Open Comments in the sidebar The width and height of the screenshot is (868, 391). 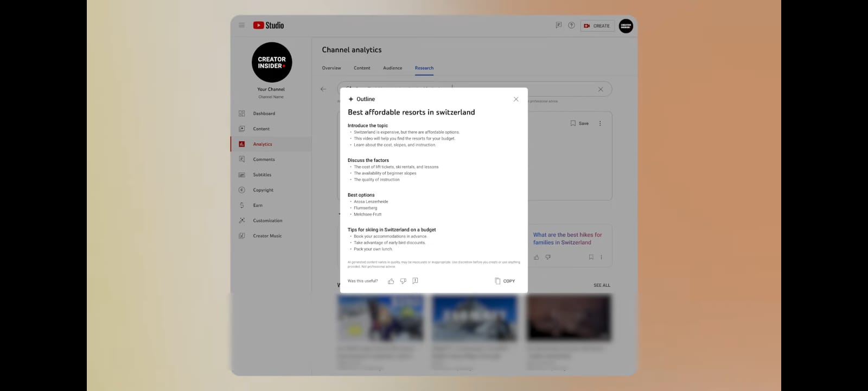click(264, 160)
